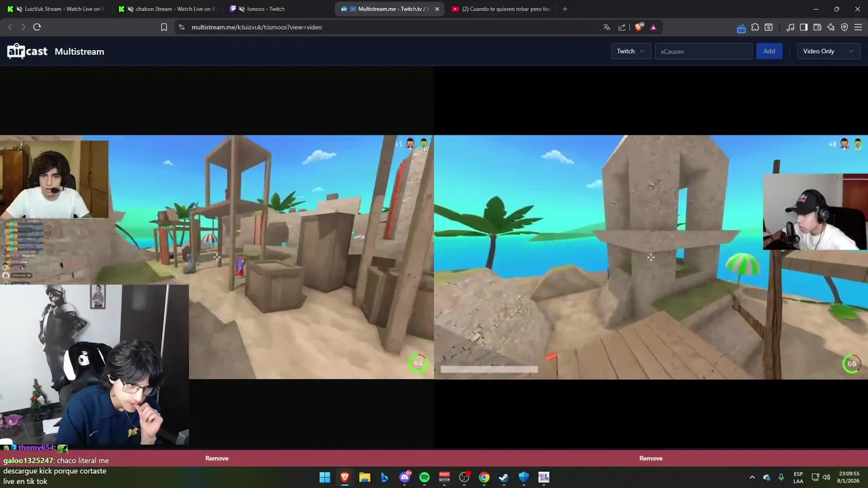868x488 pixels.
Task: Open a new browser tab with the plus
Action: 565,9
